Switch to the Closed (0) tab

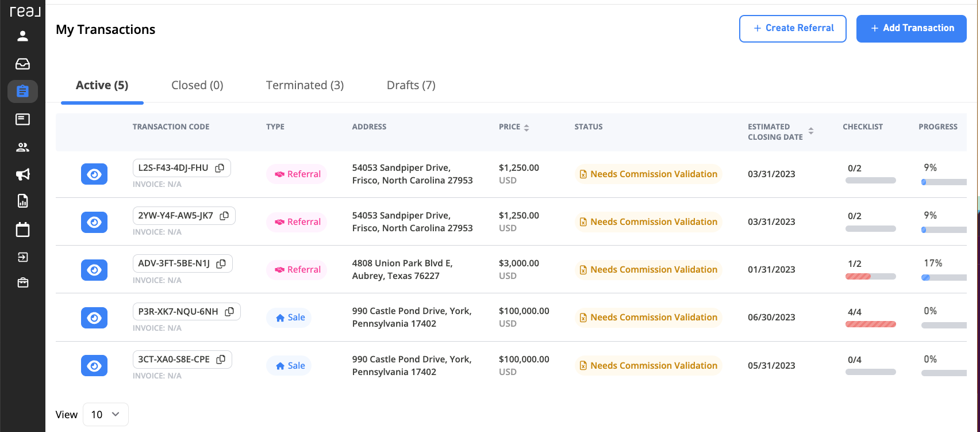[x=197, y=85]
